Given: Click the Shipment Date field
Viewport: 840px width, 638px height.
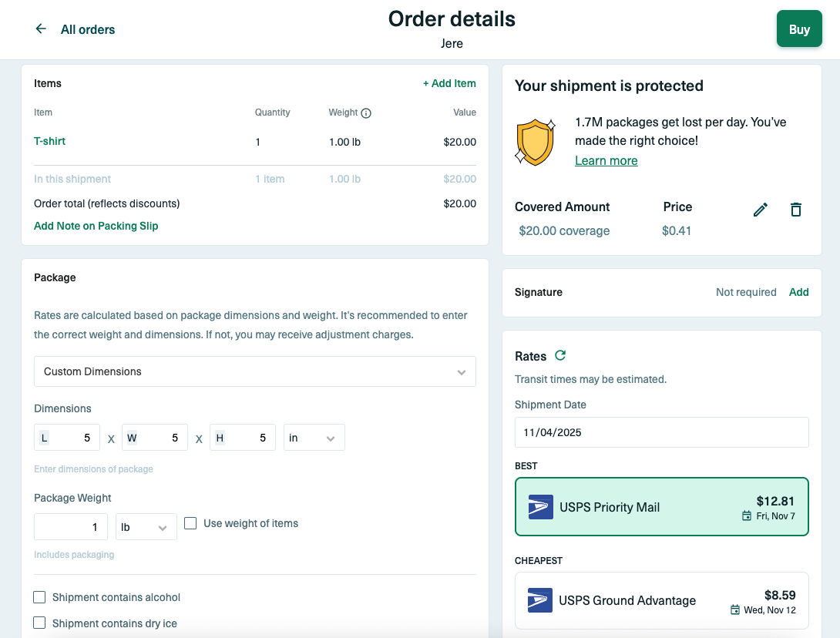Looking at the screenshot, I should 662,432.
